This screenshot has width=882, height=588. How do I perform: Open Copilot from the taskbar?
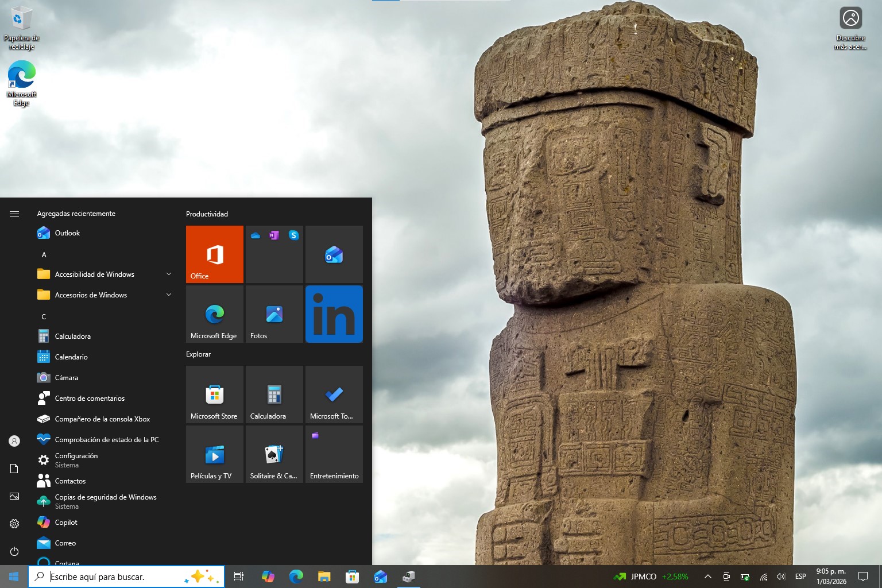pyautogui.click(x=268, y=577)
